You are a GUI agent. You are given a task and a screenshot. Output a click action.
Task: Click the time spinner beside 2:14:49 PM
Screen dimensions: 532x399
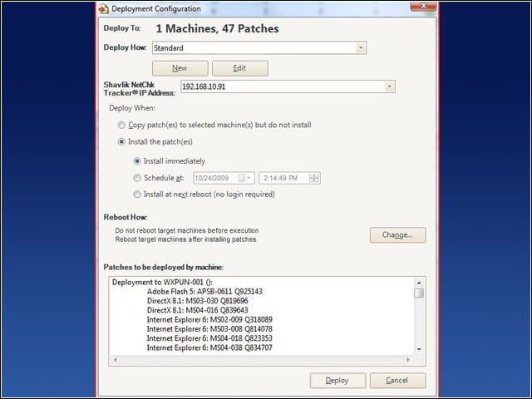click(x=314, y=178)
